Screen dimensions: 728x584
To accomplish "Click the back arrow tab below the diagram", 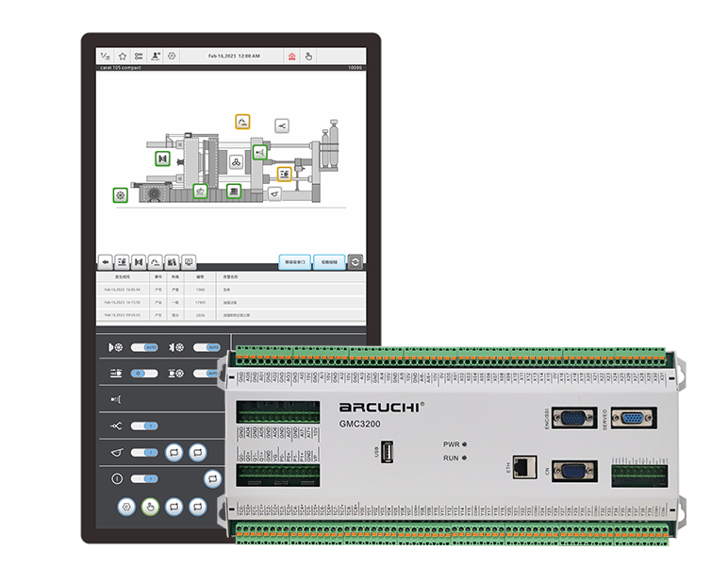I will coord(106,260).
